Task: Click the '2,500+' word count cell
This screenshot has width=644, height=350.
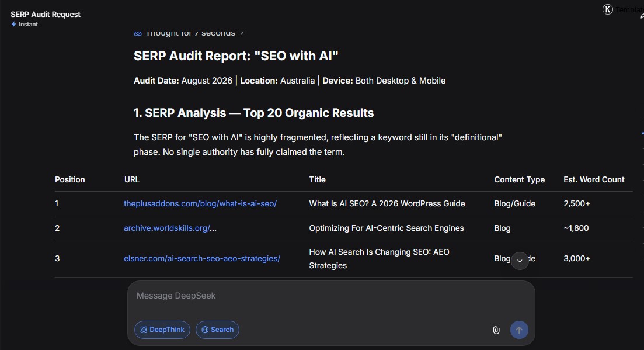Action: click(577, 203)
